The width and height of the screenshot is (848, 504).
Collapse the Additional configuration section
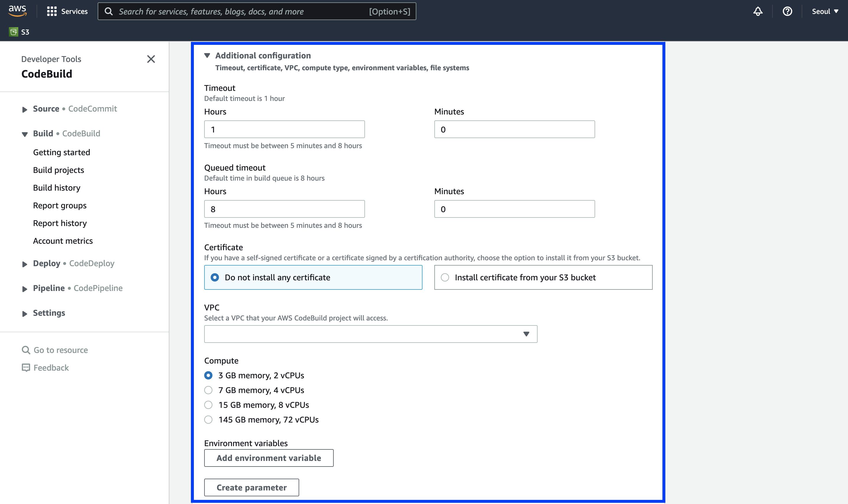pyautogui.click(x=207, y=55)
